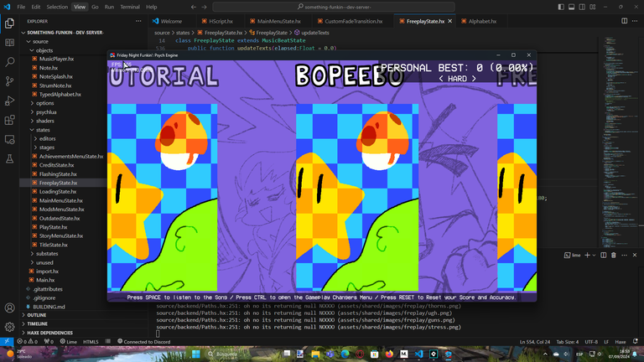
Task: Click the Lime build target in status bar
Action: [69, 342]
